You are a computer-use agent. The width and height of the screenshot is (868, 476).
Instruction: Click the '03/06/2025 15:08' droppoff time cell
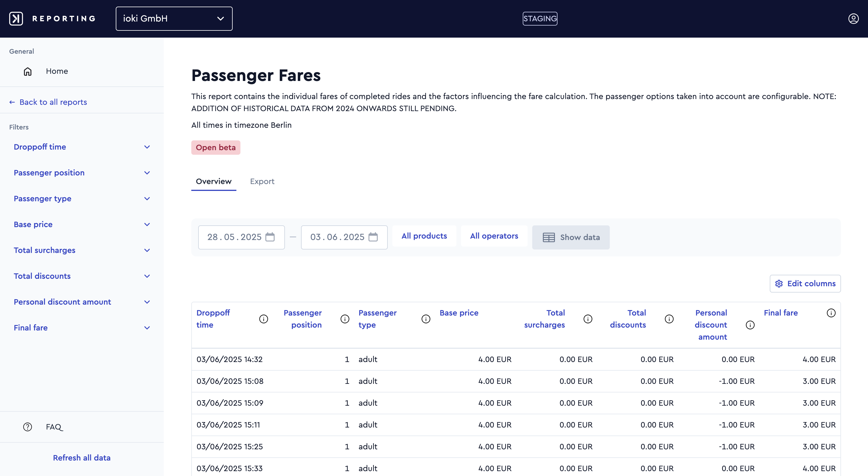[x=230, y=381]
